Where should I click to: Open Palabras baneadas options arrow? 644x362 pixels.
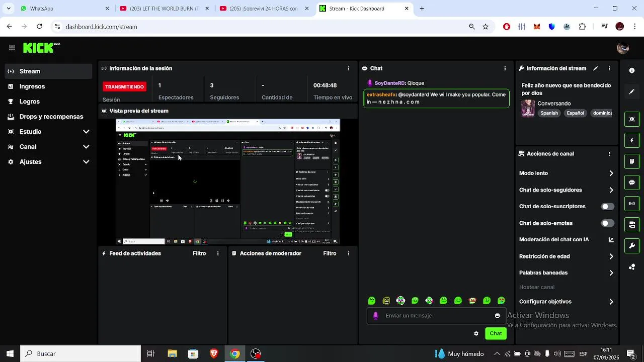click(611, 273)
